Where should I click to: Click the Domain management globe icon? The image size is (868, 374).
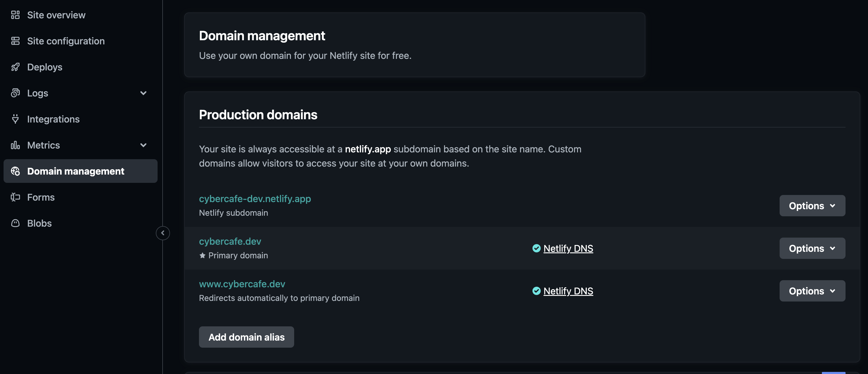15,171
